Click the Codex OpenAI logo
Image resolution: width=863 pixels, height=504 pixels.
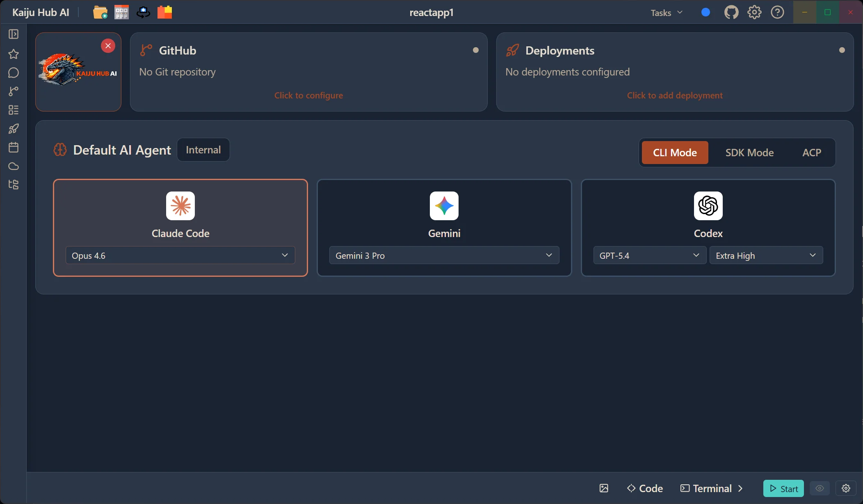point(708,206)
